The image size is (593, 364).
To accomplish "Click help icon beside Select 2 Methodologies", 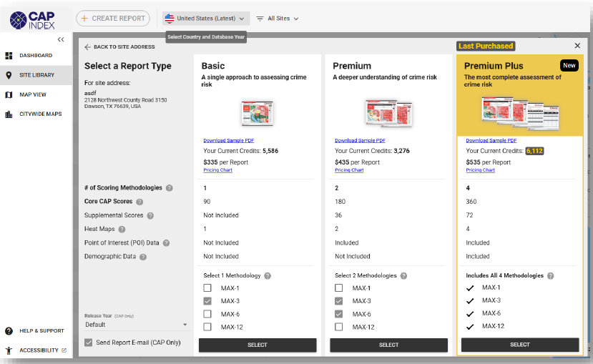I will pos(403,276).
